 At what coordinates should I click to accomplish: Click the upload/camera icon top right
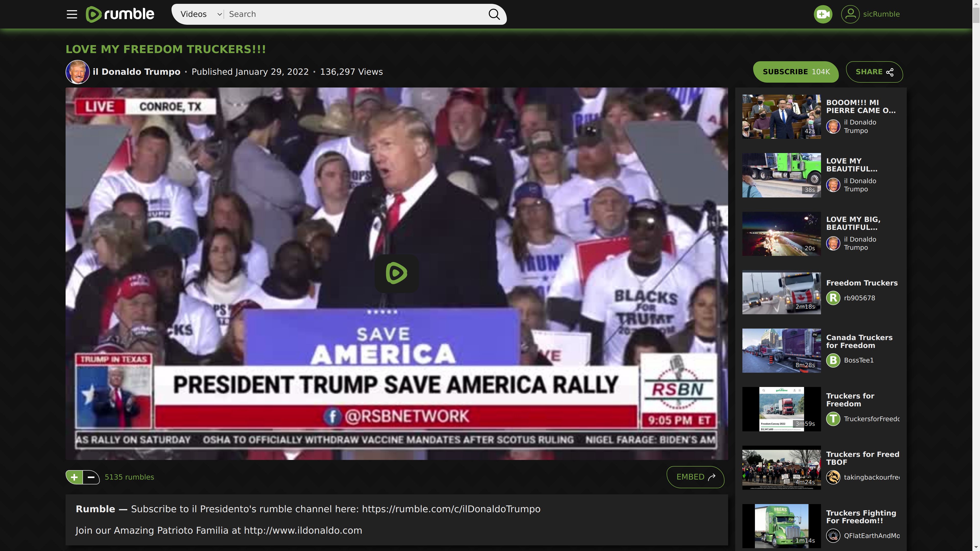(823, 14)
